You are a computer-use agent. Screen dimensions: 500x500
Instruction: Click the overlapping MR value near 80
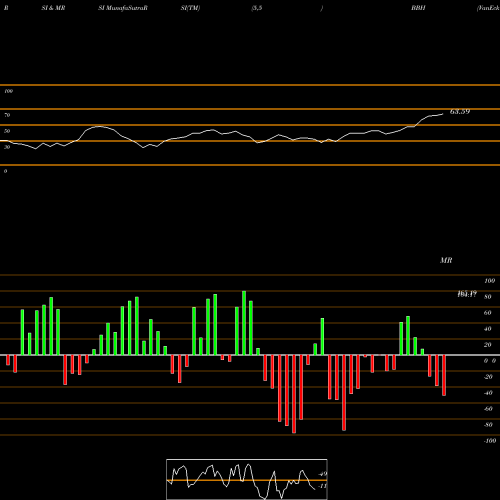tap(467, 294)
